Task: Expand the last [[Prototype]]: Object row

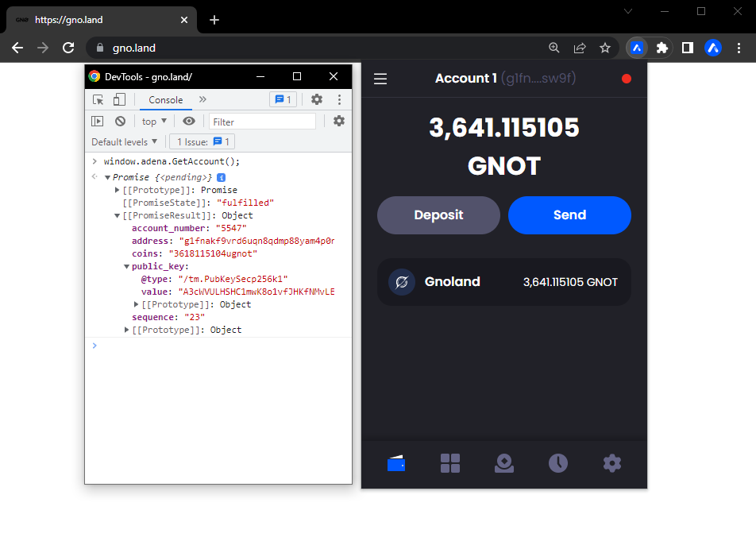Action: click(x=126, y=330)
